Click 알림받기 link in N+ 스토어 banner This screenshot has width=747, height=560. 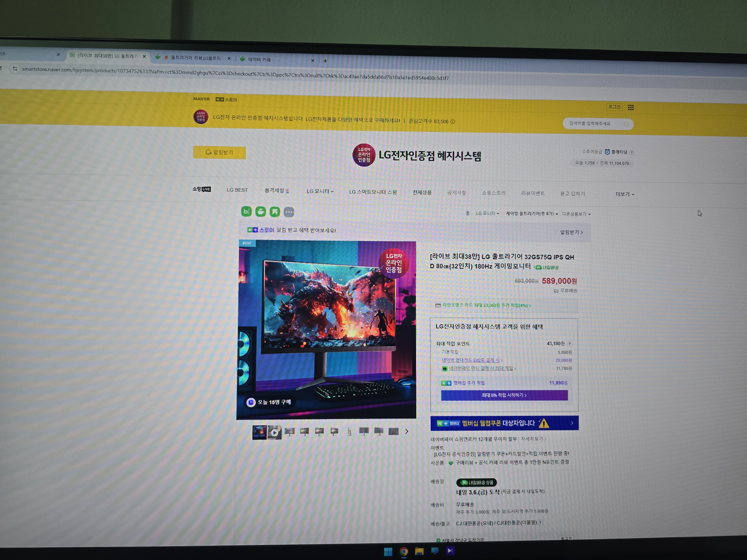(x=571, y=232)
